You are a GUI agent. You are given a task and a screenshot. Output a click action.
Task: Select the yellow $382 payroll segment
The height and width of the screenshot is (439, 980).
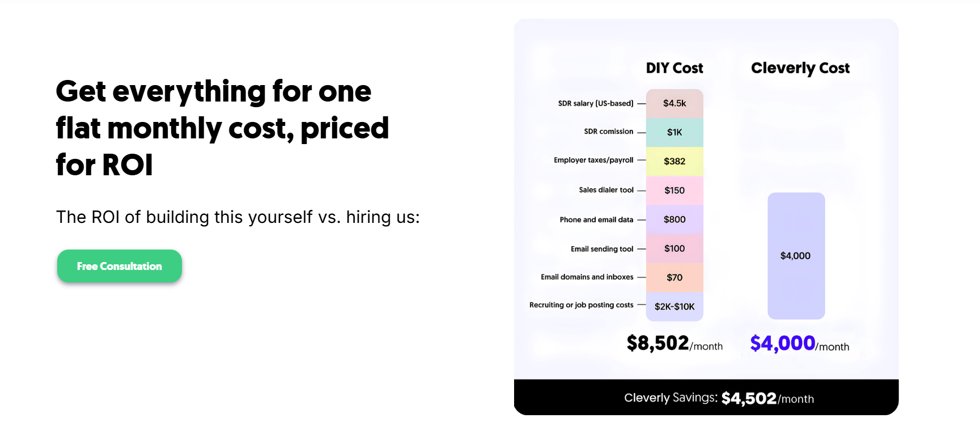pyautogui.click(x=674, y=161)
